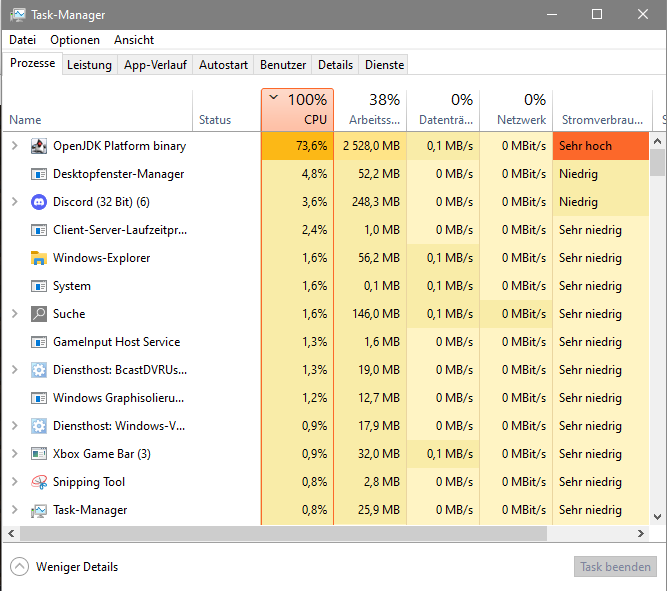Select the Prozesse tab
The width and height of the screenshot is (667, 591).
(x=33, y=63)
